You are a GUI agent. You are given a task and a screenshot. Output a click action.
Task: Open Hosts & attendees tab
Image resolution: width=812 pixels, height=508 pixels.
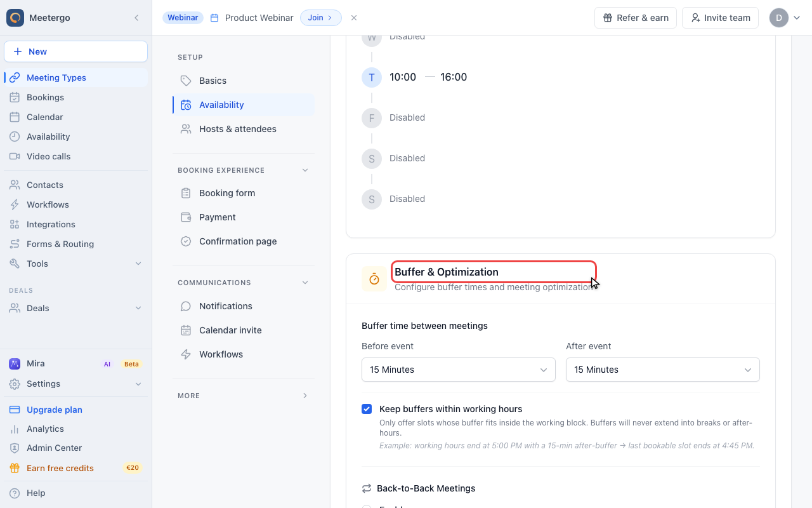pos(244,129)
